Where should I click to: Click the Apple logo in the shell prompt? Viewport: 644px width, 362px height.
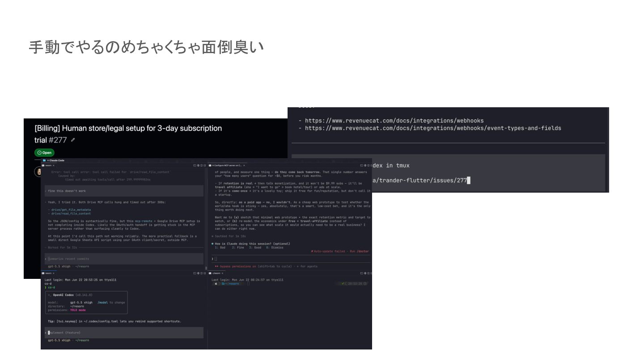[216, 284]
